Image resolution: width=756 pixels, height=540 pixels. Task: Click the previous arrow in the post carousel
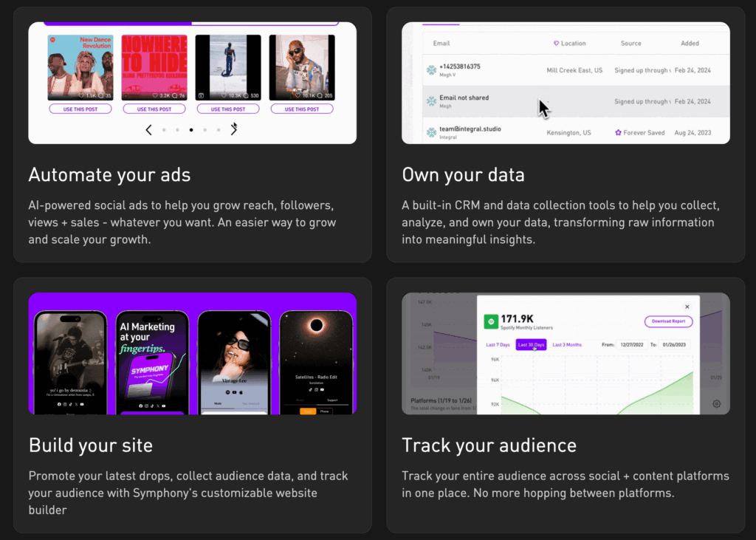(148, 130)
